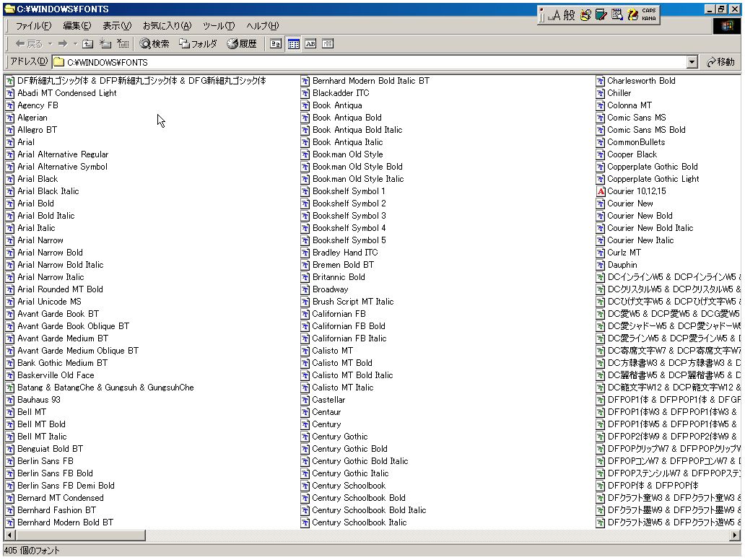Screen dimensions: 745x560
Task: Switch to Large Icons view
Action: coord(276,44)
